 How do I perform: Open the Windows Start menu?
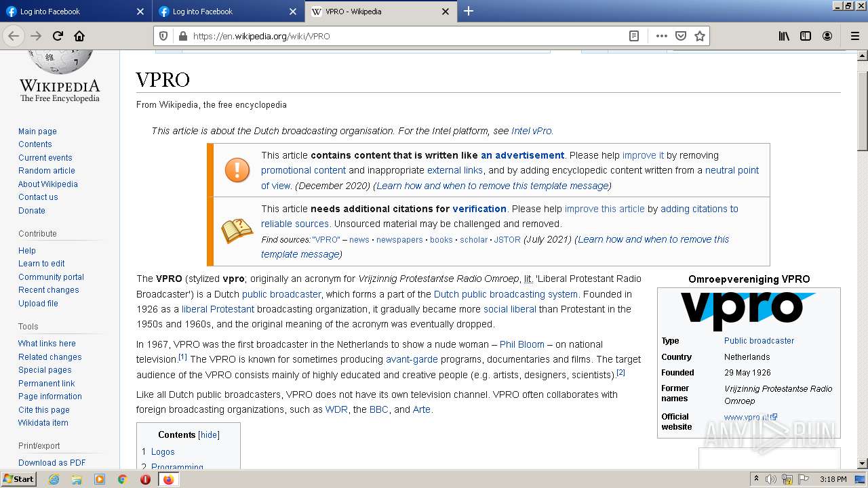pyautogui.click(x=19, y=479)
